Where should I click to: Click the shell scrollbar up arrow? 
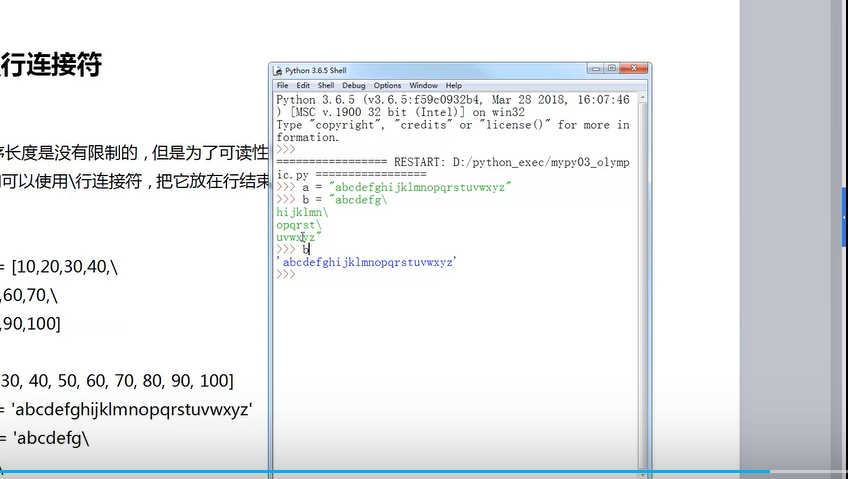click(x=642, y=98)
